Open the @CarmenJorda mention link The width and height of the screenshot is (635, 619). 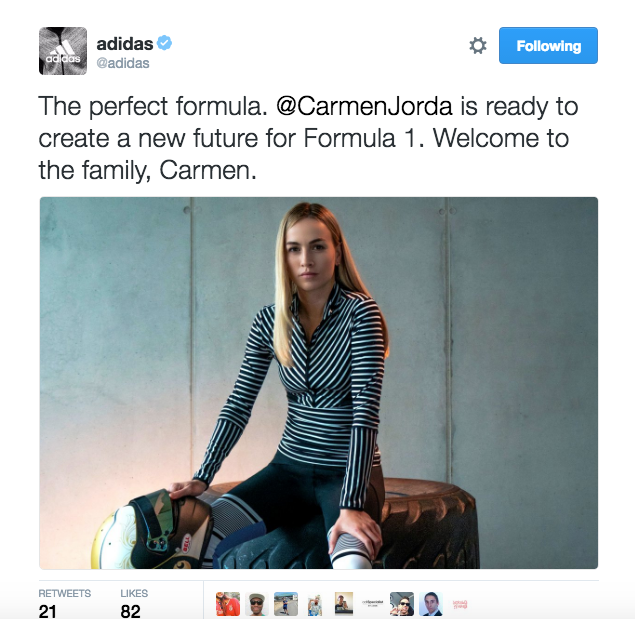click(364, 107)
